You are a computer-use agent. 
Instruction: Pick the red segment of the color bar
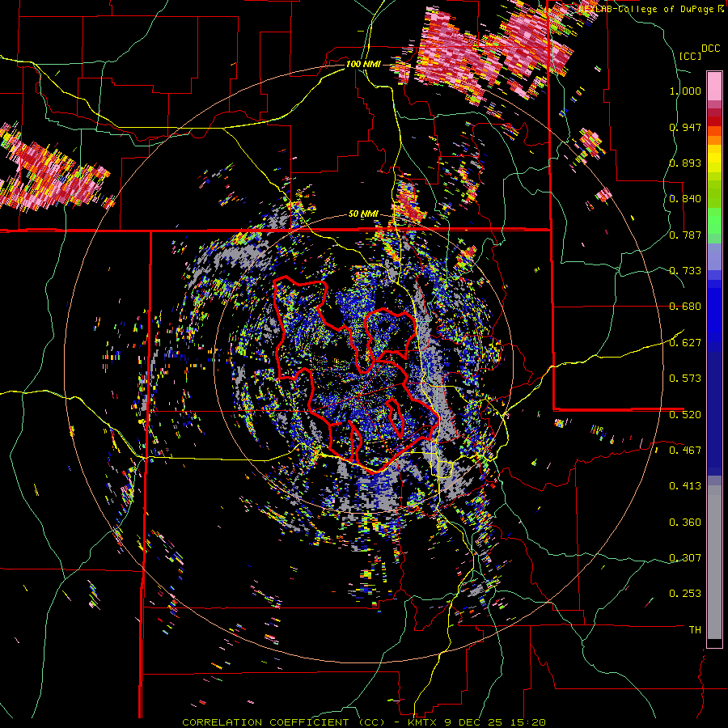714,121
